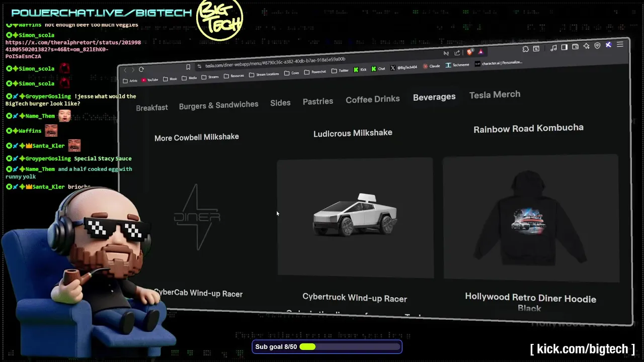The image size is (644, 362).
Task: Switch to the Burgers & Sandwiches tab
Action: tap(218, 105)
